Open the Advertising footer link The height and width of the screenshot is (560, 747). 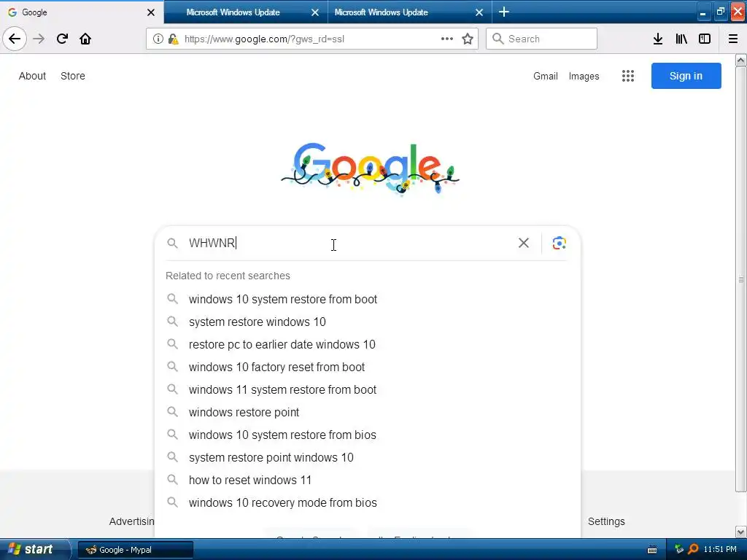tap(131, 521)
